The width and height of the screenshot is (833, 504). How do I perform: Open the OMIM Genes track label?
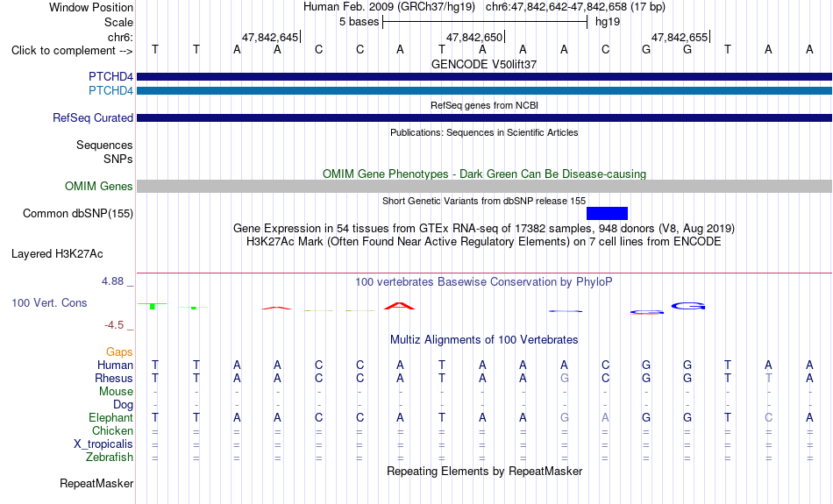point(98,187)
